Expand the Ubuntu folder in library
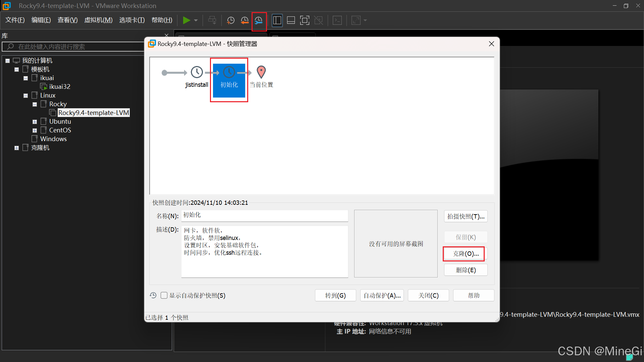The width and height of the screenshot is (644, 362). 35,122
